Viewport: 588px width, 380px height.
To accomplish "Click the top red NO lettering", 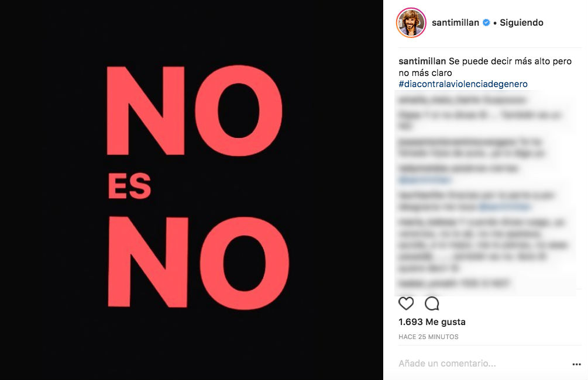I will (195, 110).
